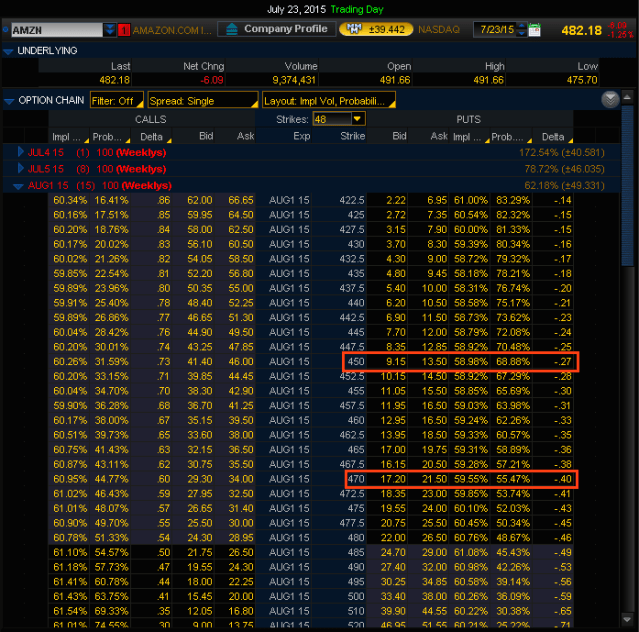Click the AMZN symbol input field

pos(57,30)
